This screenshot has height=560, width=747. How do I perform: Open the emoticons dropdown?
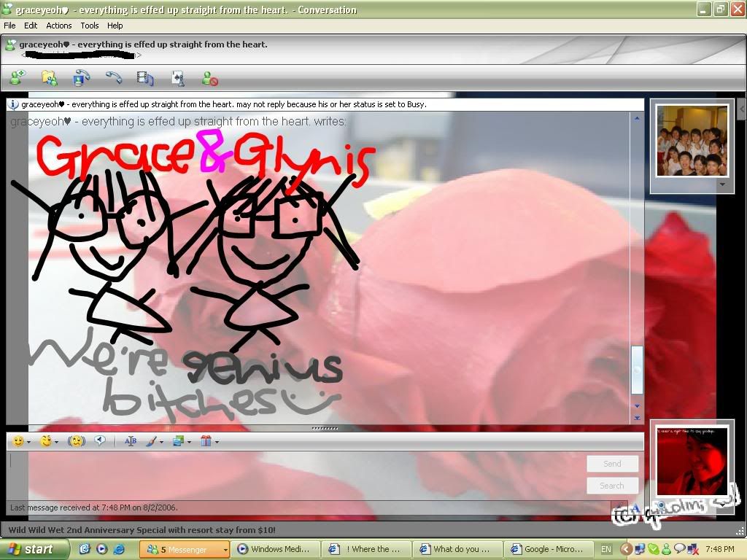28,442
